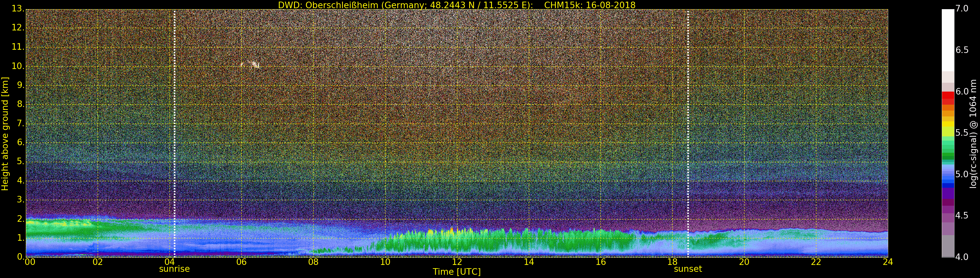Click the 'log(rc-signal) @ 1064 nm' colorbar label
The width and height of the screenshot is (980, 278).
973,133
